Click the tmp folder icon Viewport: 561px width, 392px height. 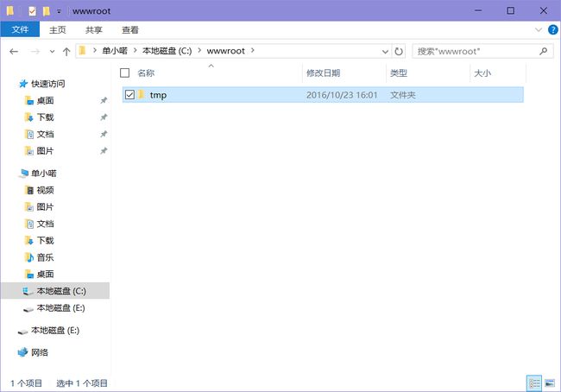pyautogui.click(x=142, y=94)
